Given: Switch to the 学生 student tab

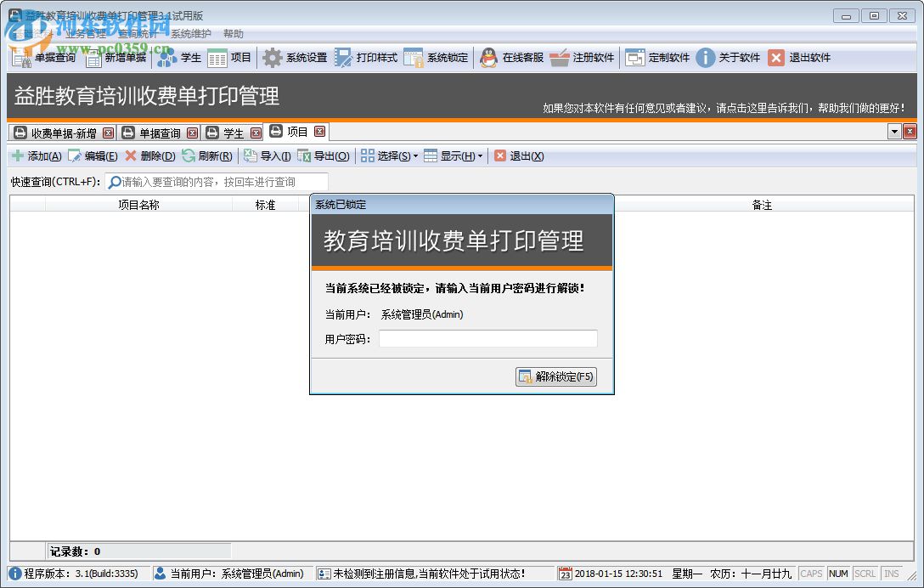Looking at the screenshot, I should [x=229, y=132].
